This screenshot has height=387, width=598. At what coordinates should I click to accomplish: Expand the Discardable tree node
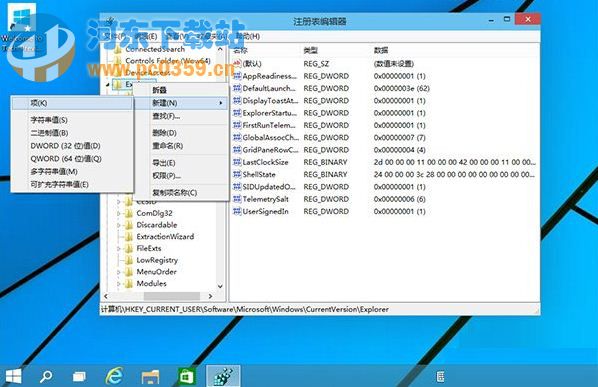point(118,225)
